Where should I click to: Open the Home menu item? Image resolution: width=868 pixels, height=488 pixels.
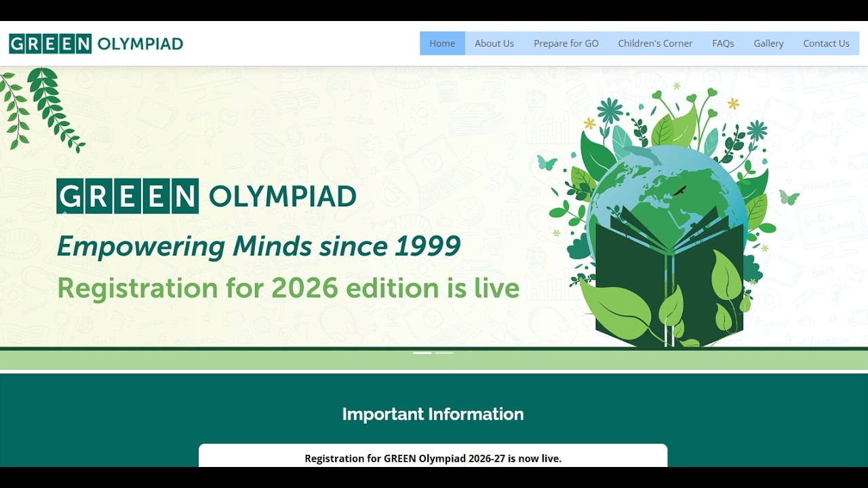[442, 43]
